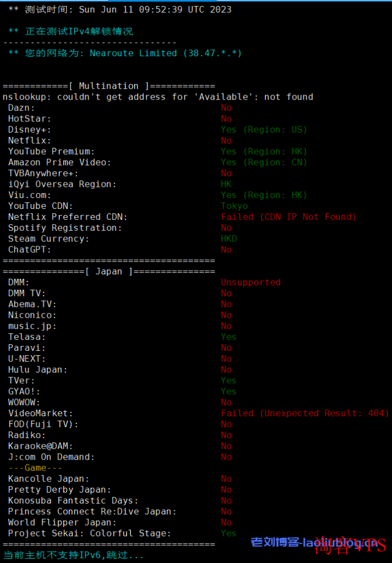Click the Amazon Prime Video region result

click(x=264, y=162)
